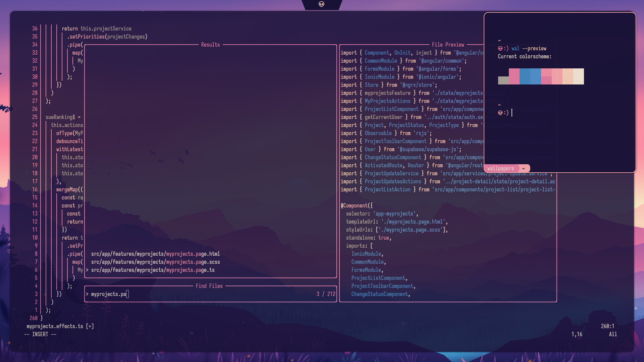Select the myprojects.page.ts result entry
The image size is (644, 362).
point(153,270)
